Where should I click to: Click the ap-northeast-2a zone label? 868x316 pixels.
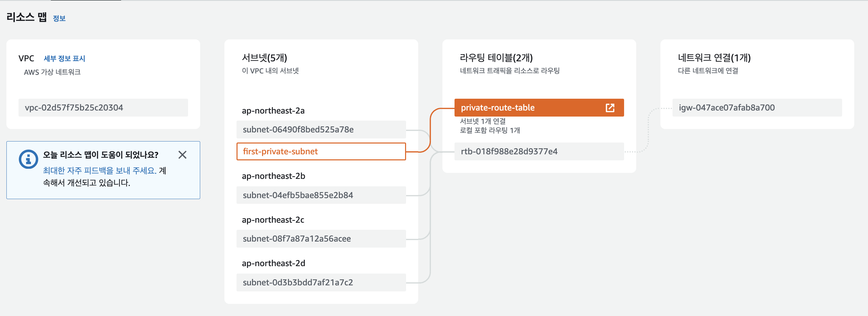click(x=273, y=110)
